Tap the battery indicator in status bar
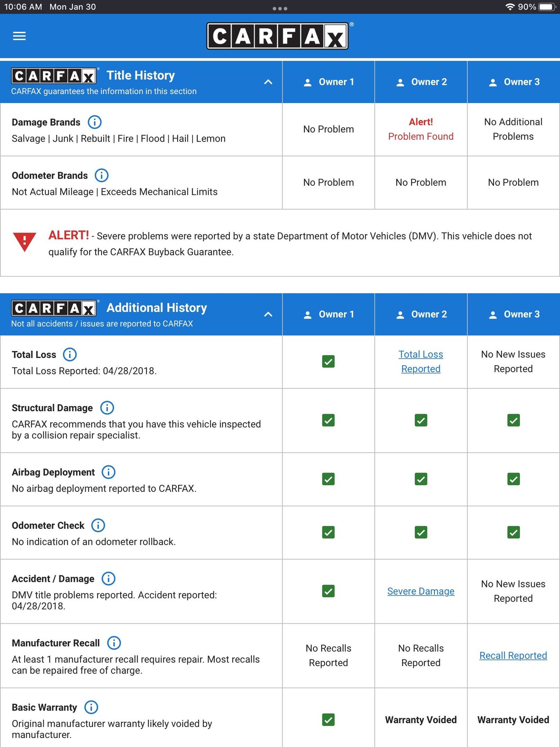The height and width of the screenshot is (747, 560). pyautogui.click(x=547, y=7)
